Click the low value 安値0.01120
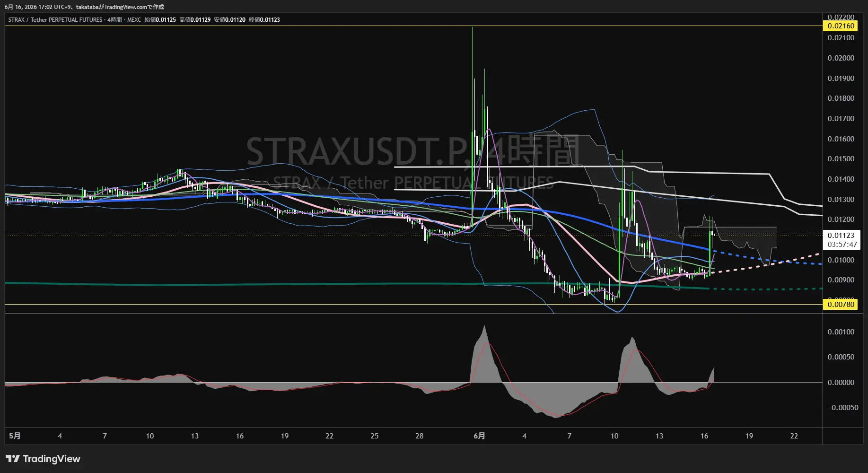Viewport: 868px width, 473px height. pos(230,20)
